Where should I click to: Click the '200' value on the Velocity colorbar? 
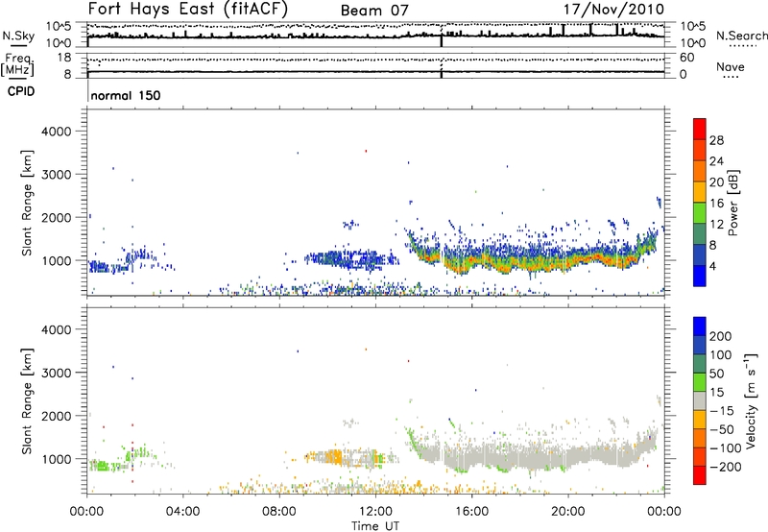coord(721,336)
